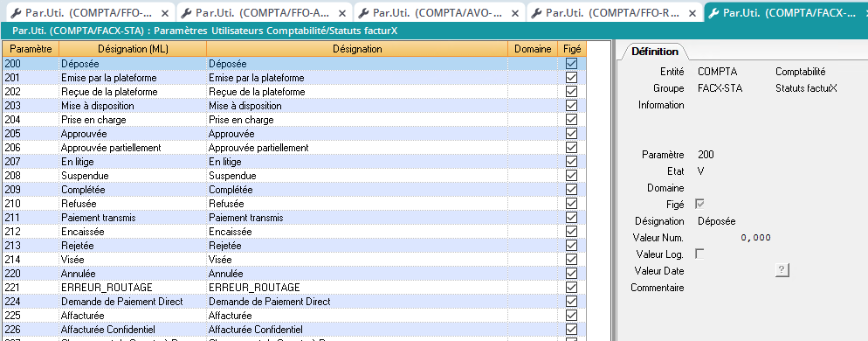Close the COMPTA/AVO Par.Uti. tab
This screenshot has height=341, width=868.
click(x=515, y=13)
